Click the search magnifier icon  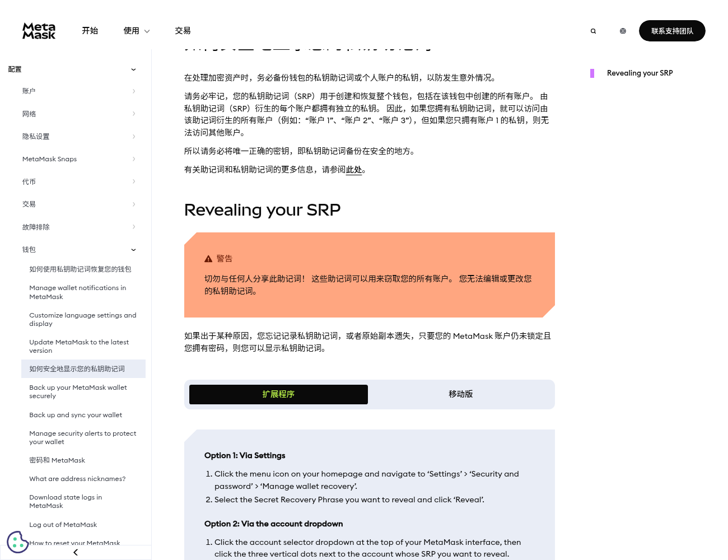click(593, 31)
